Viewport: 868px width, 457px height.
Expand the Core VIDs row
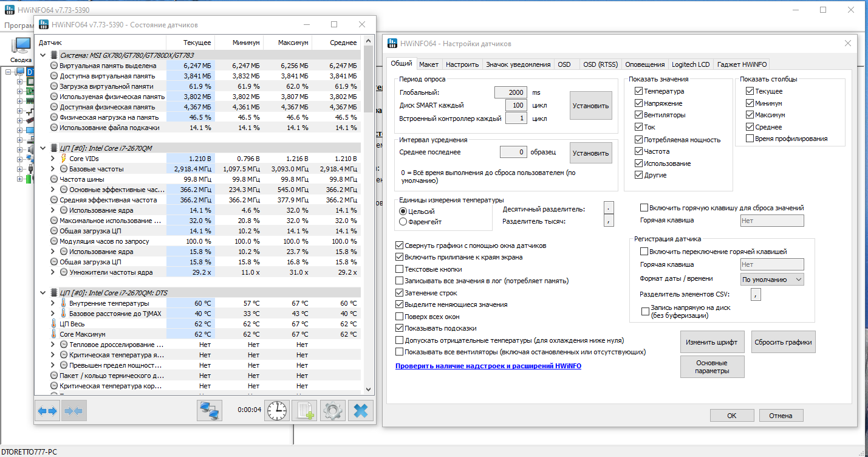53,159
